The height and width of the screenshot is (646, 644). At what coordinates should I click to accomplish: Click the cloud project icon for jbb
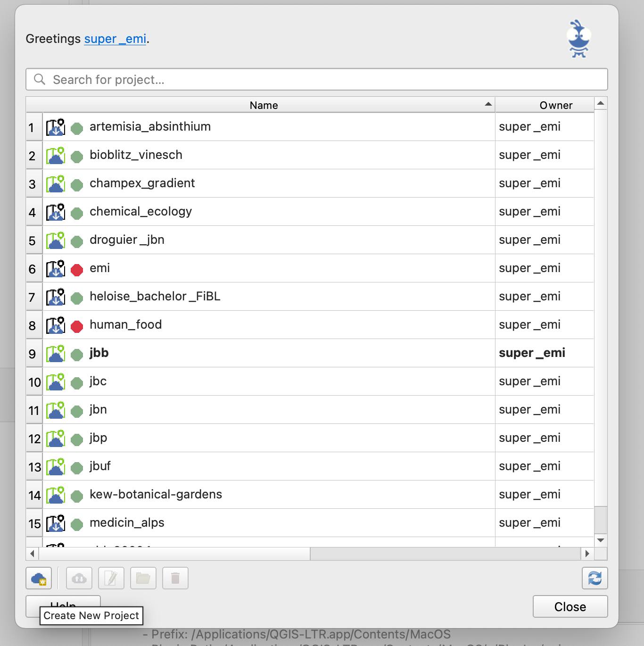(56, 354)
